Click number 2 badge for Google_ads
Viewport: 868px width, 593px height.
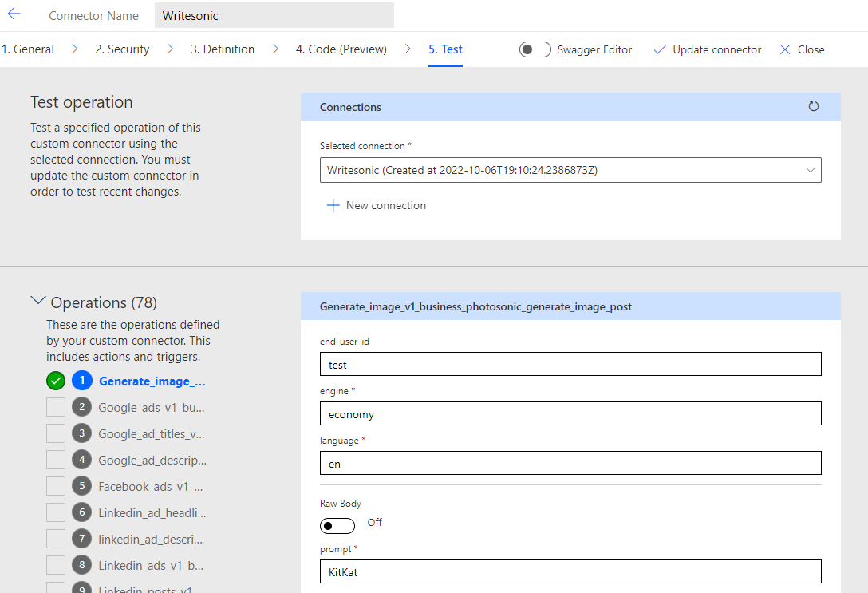[82, 407]
